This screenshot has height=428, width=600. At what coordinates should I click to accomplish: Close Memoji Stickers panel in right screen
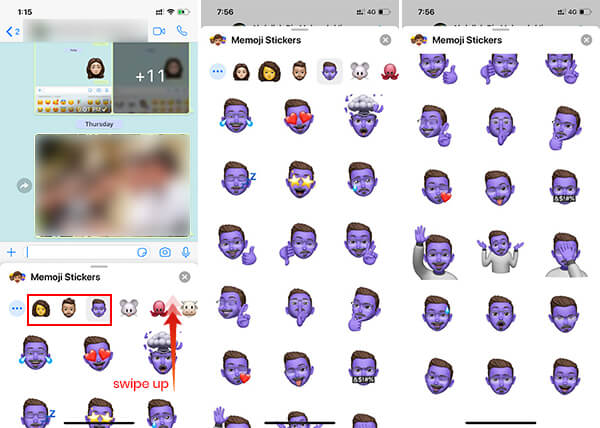coord(586,40)
